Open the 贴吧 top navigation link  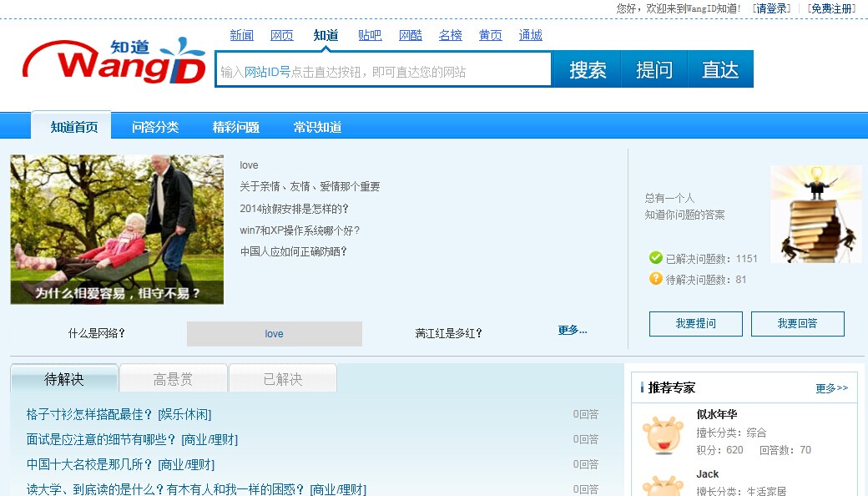click(x=370, y=35)
